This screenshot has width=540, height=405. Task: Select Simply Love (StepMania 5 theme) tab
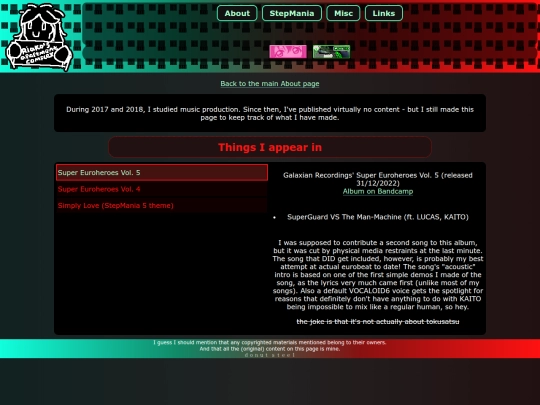pyautogui.click(x=162, y=206)
